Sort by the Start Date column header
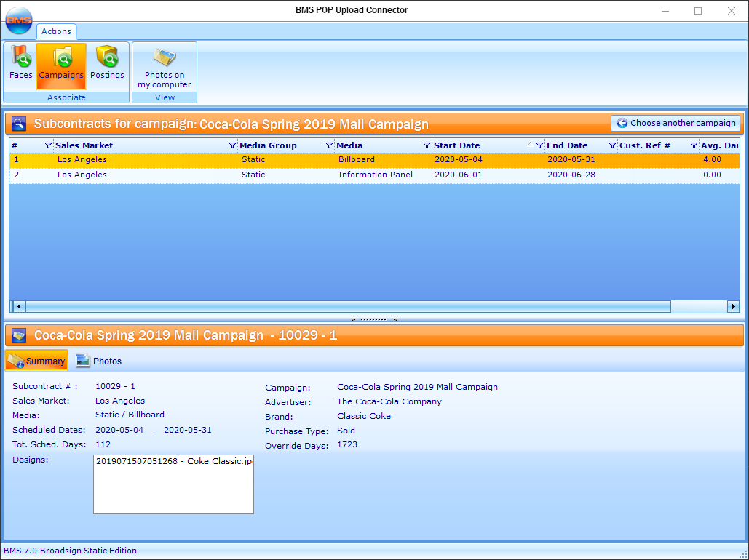 coord(456,145)
